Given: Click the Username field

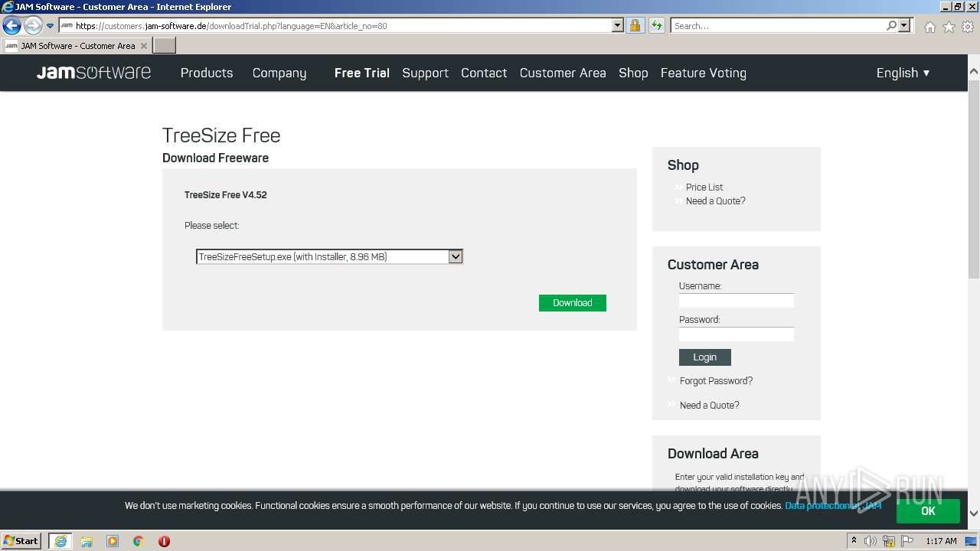Looking at the screenshot, I should point(737,301).
